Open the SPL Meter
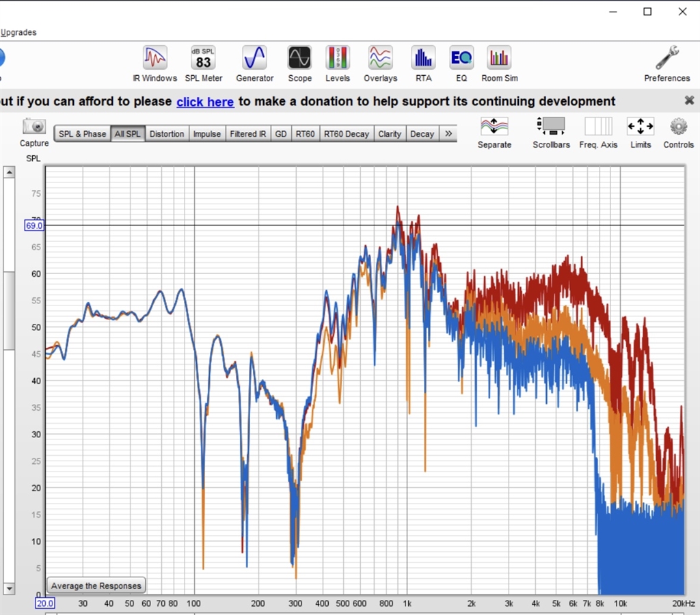Screen dimensions: 700x615 204,64
